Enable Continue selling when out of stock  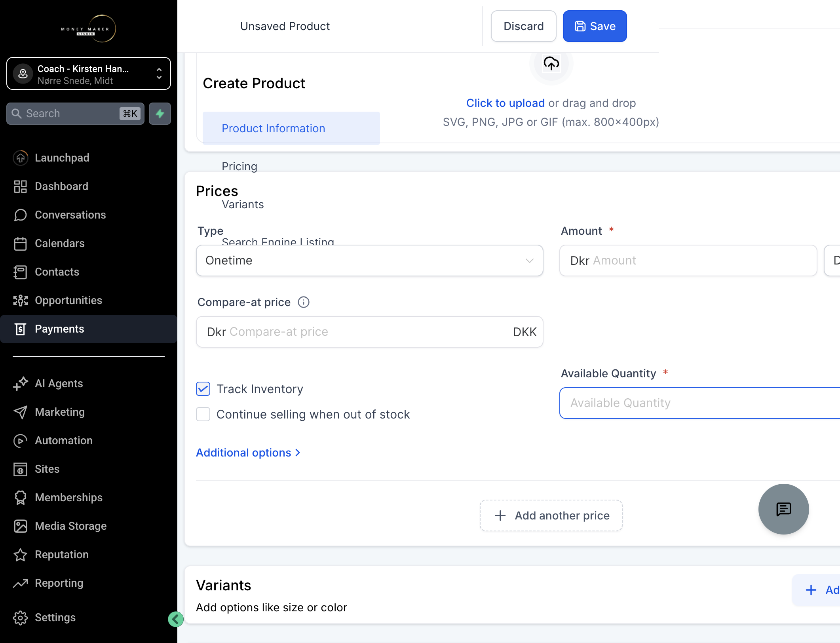pyautogui.click(x=203, y=414)
